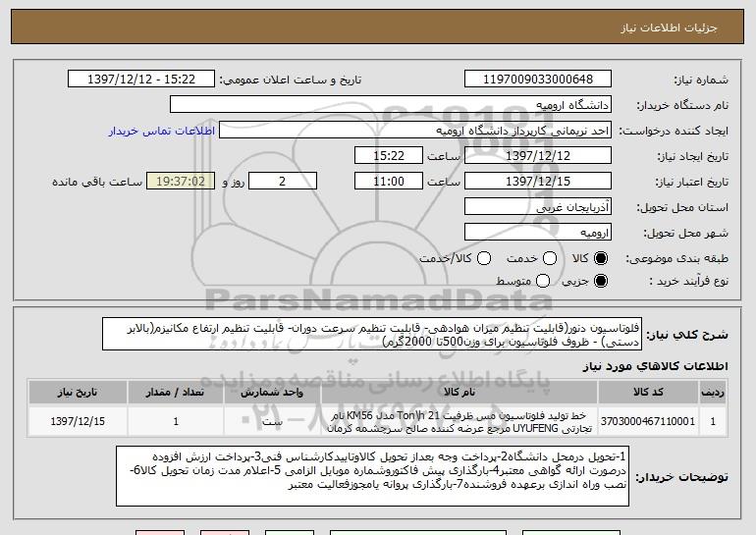Select the کالا radio button
The height and width of the screenshot is (535, 756).
[601, 259]
